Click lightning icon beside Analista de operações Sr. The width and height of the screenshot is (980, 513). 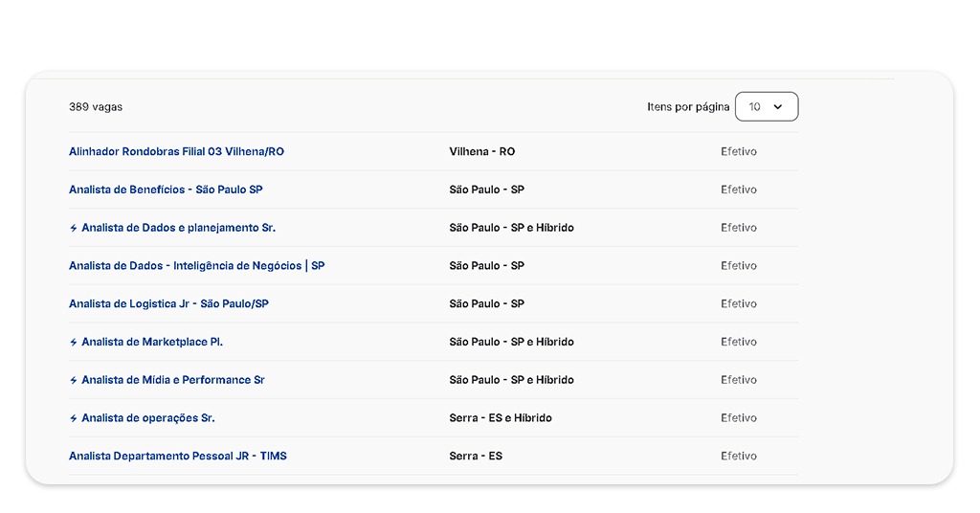[x=74, y=418]
